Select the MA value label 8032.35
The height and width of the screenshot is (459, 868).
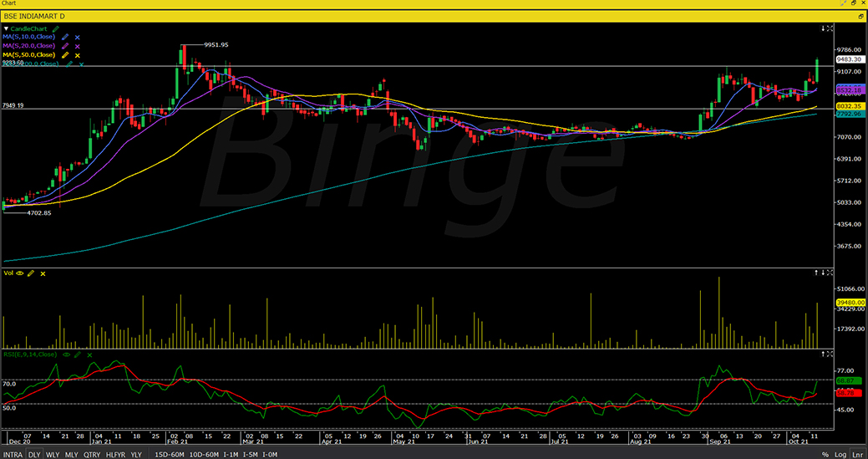[x=850, y=105]
